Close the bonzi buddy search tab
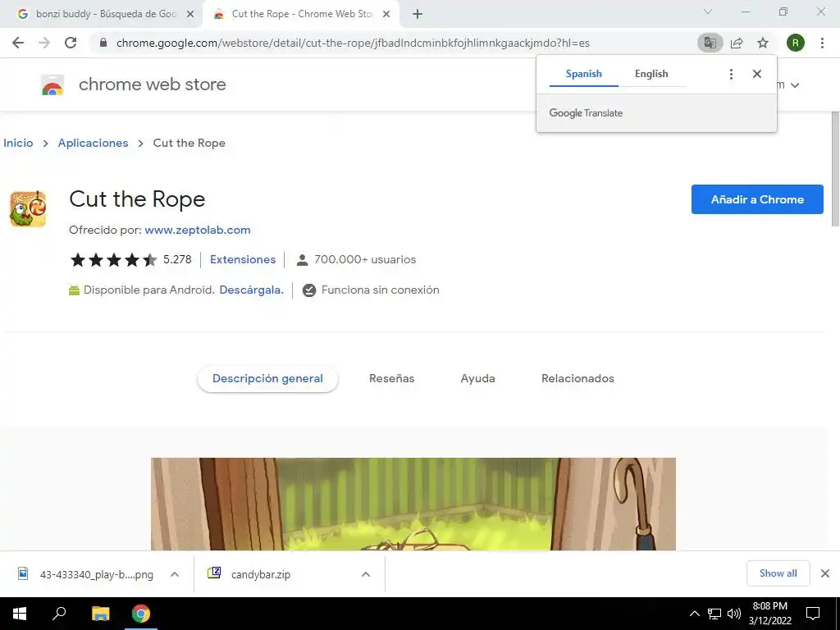The width and height of the screenshot is (840, 630). [x=189, y=15]
